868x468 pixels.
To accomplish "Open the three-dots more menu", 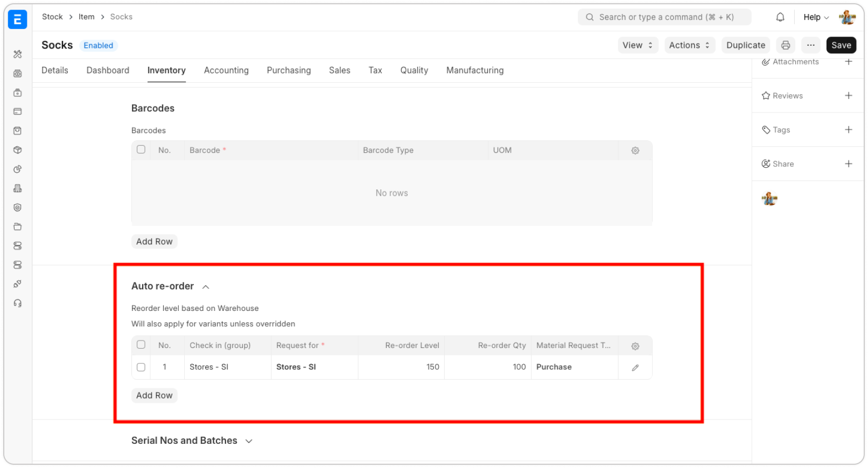I will point(811,45).
